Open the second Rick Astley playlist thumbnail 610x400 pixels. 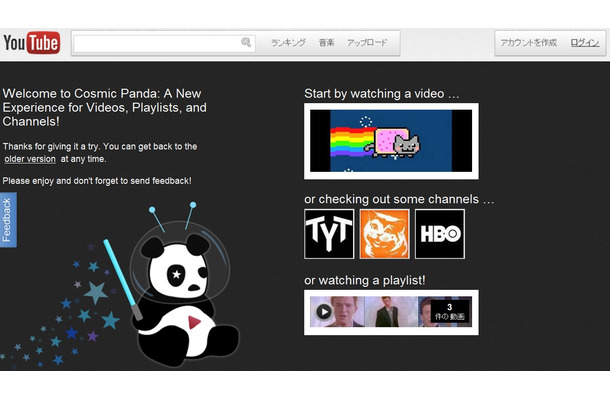point(391,312)
